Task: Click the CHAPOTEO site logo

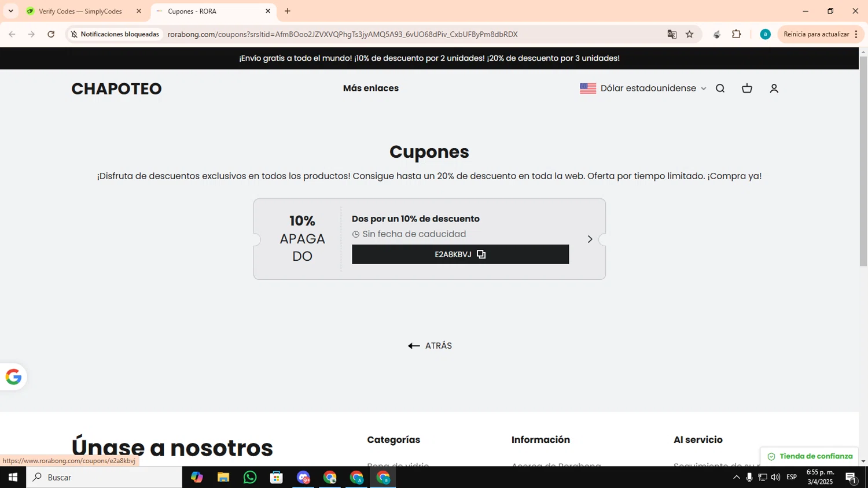Action: point(116,88)
